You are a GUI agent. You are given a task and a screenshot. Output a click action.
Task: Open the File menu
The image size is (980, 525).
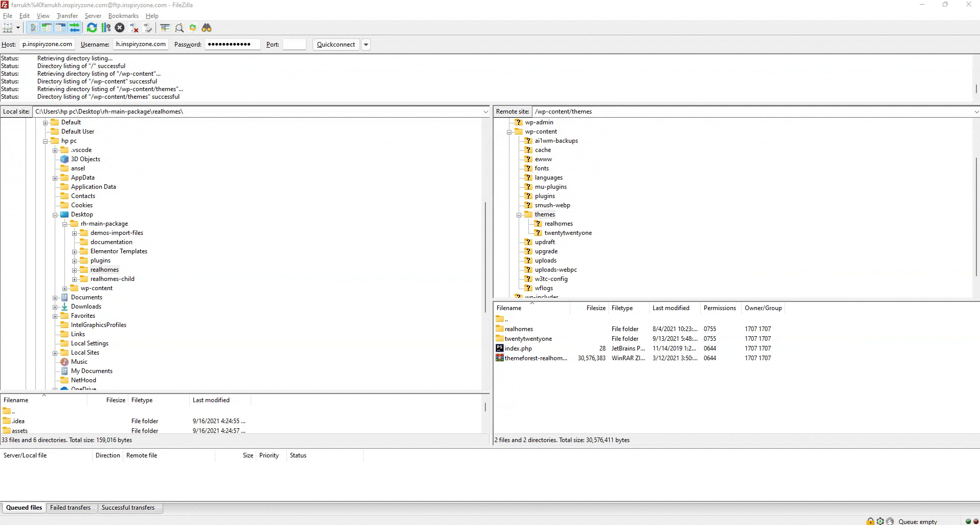click(8, 16)
